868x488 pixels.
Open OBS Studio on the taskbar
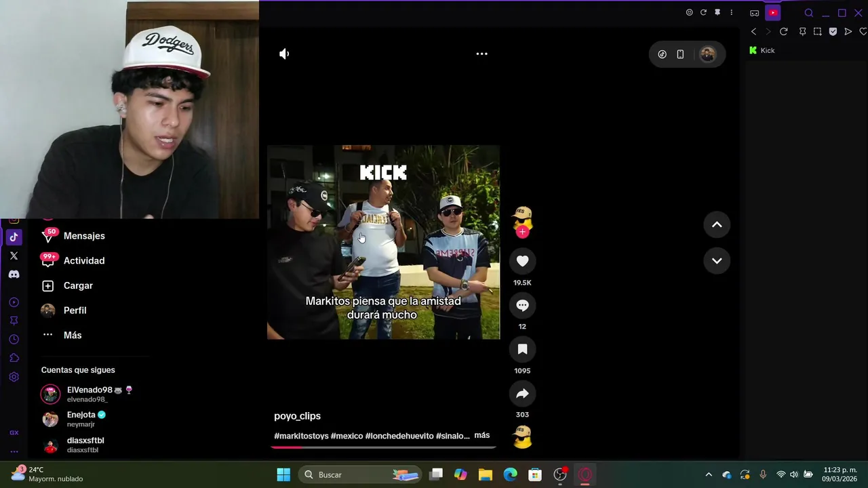pyautogui.click(x=560, y=474)
